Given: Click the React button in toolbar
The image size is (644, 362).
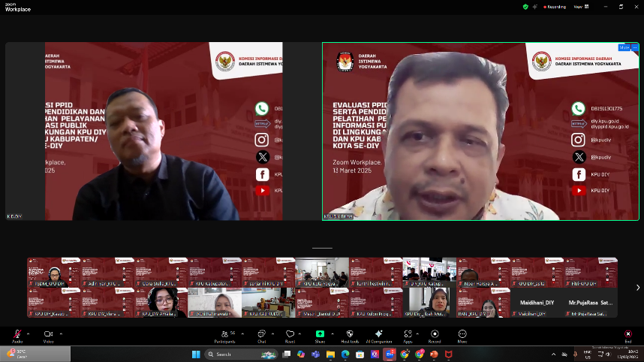Looking at the screenshot, I should pos(290,335).
